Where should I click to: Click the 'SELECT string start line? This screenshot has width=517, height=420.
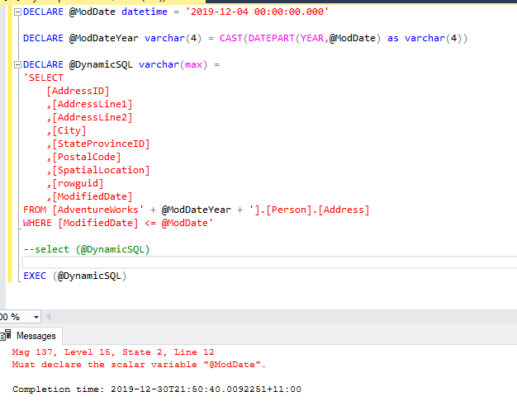[x=43, y=78]
